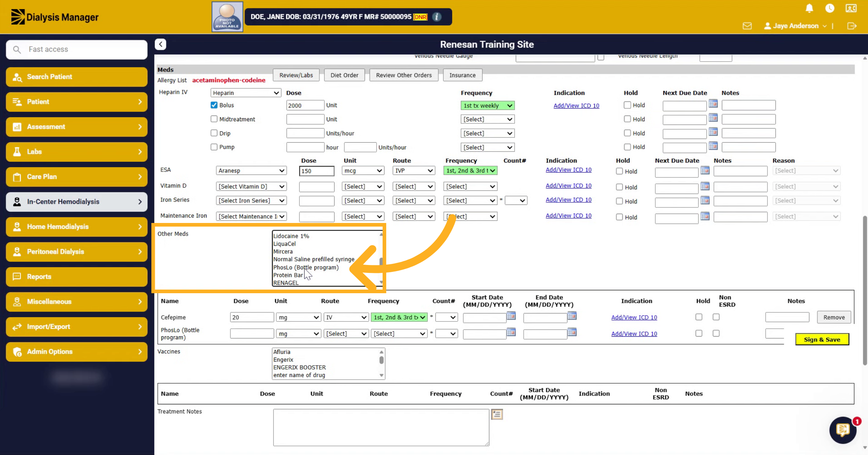The image size is (868, 455).
Task: Open the Cefepime unit mg dropdown
Action: (x=298, y=317)
